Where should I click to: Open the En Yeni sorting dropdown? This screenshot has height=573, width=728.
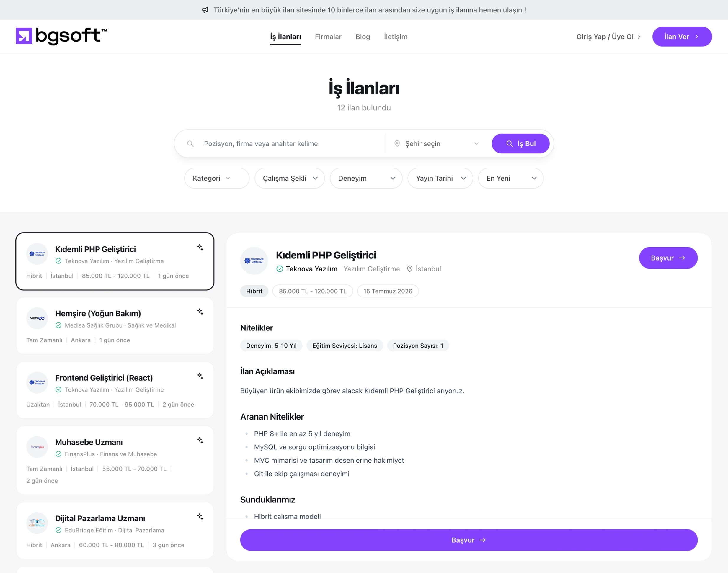511,178
